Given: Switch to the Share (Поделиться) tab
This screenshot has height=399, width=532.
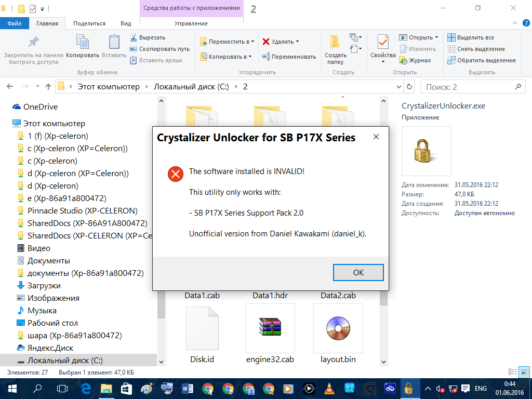Looking at the screenshot, I should point(89,23).
